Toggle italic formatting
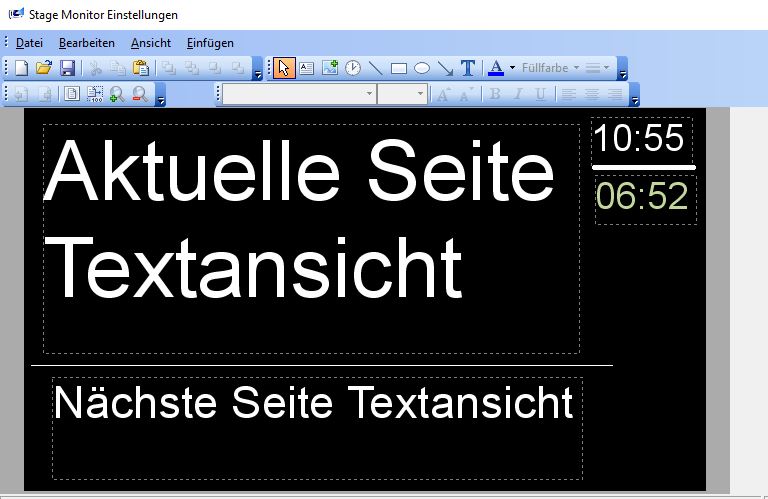This screenshot has height=499, width=768. (518, 94)
